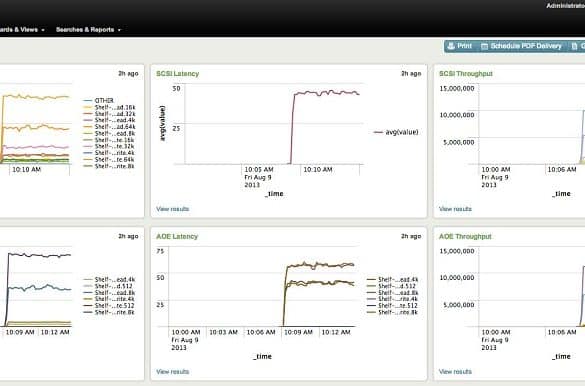
Task: Select legend entry Shelf-...ad.64k
Action: (109, 127)
